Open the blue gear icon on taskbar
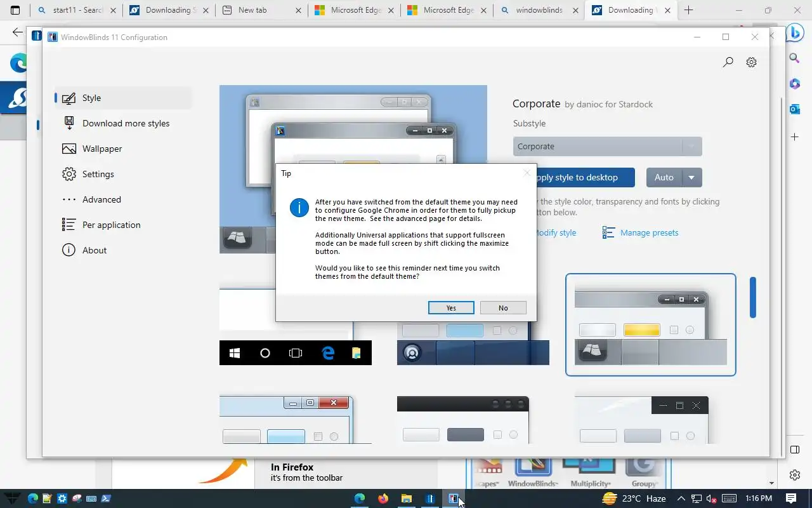 (62, 498)
